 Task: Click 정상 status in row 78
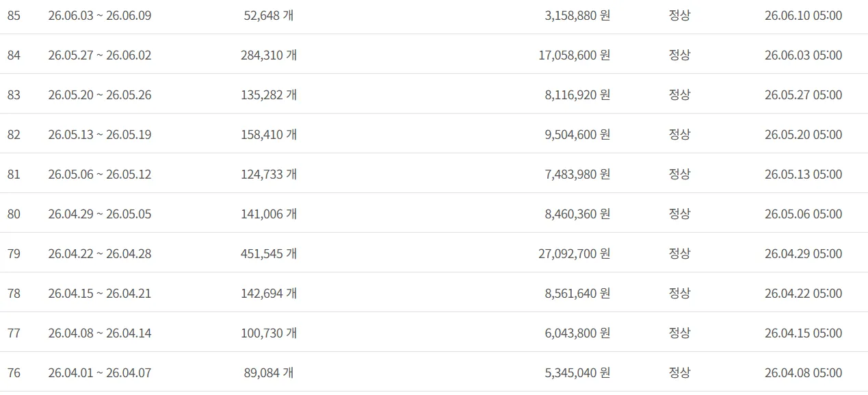click(679, 293)
